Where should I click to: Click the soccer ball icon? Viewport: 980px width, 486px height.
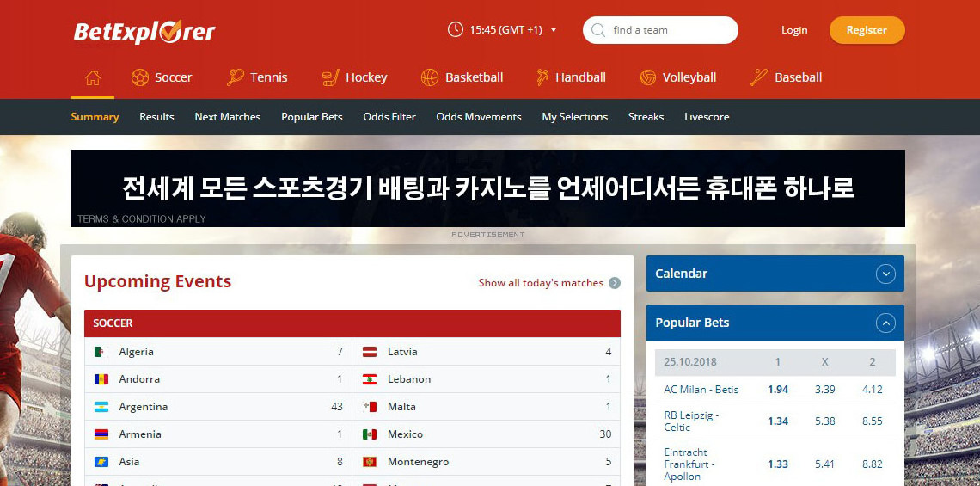pos(140,77)
